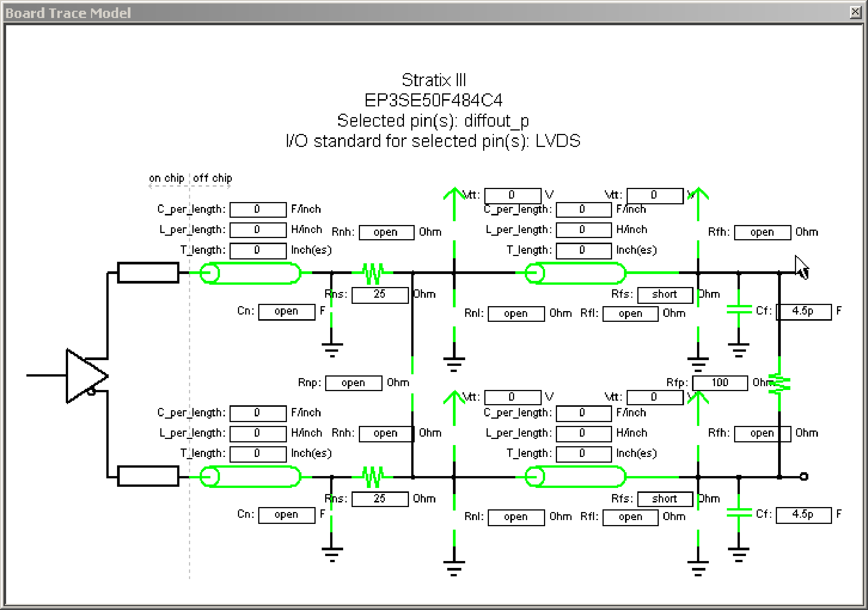Click the top near-end green transmission line symbol
The image size is (868, 610).
pyautogui.click(x=251, y=273)
